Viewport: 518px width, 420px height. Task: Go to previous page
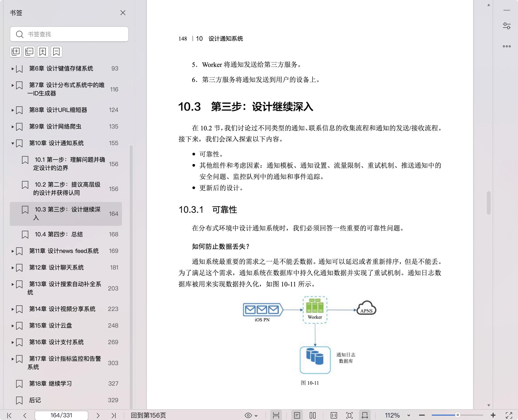[x=25, y=415]
